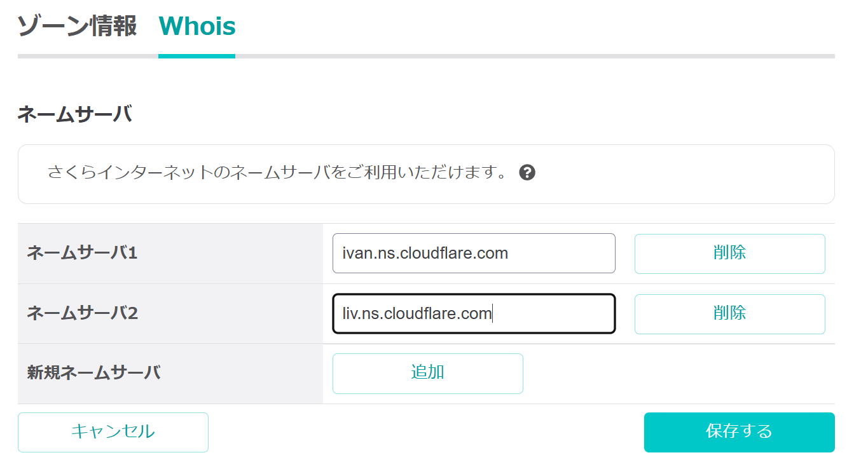Image resolution: width=868 pixels, height=462 pixels.
Task: Click 保存する to save changes
Action: [x=739, y=431]
